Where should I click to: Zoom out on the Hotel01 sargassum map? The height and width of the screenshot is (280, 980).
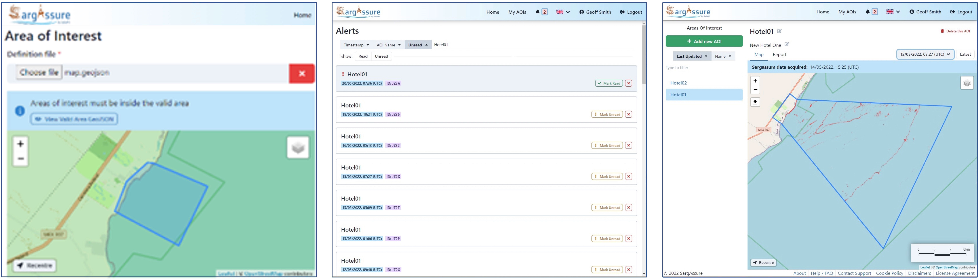[755, 90]
